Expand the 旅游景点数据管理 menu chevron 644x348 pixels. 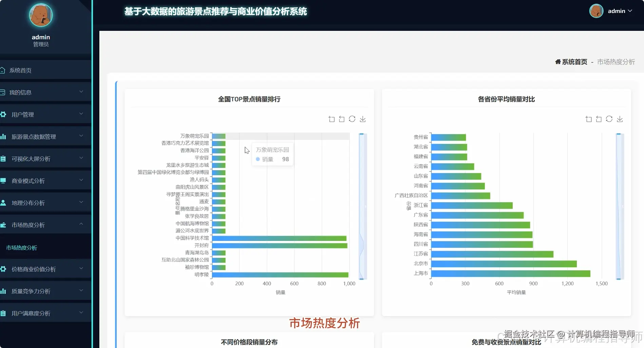(x=81, y=136)
